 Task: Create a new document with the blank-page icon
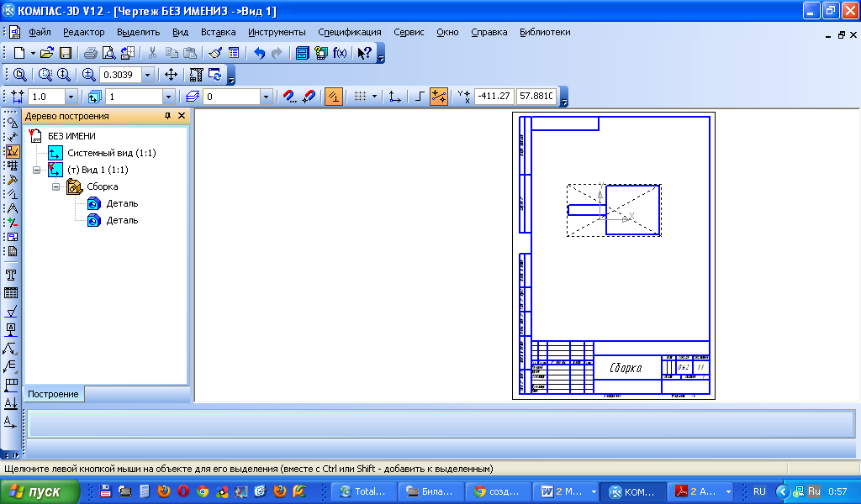tap(19, 53)
